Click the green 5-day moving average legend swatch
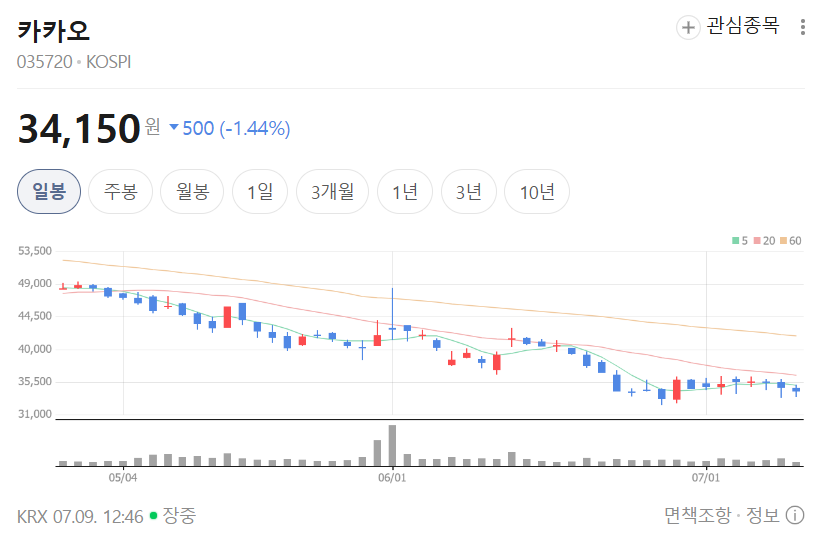This screenshot has height=540, width=823. [x=736, y=241]
